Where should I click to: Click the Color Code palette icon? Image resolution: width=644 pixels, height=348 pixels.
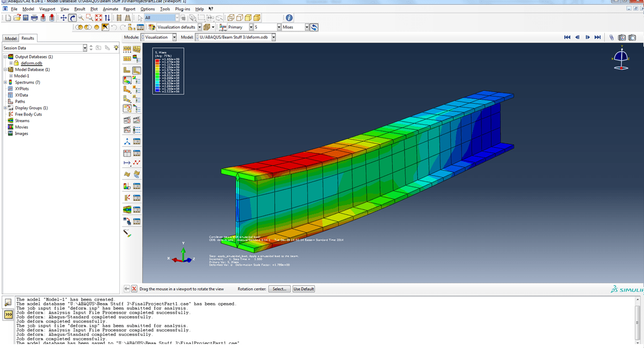click(x=152, y=27)
